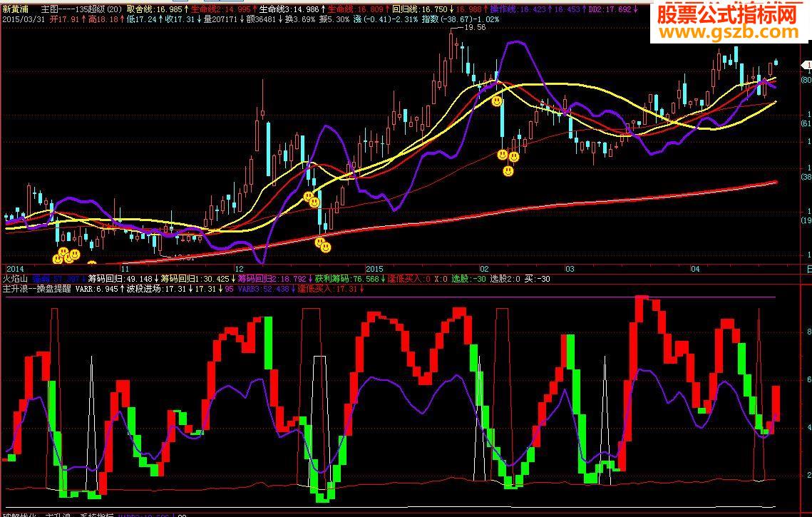Click the 火焰山 indicator name
The width and height of the screenshot is (812, 517).
14,279
